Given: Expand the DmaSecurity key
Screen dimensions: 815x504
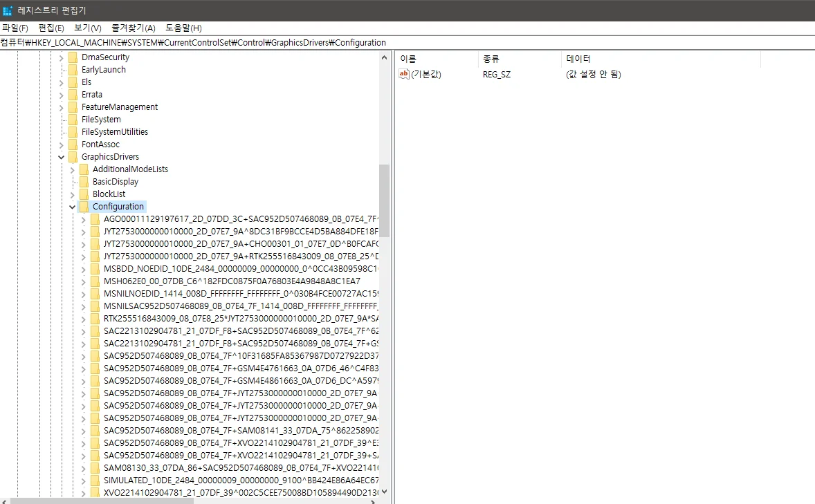Looking at the screenshot, I should [x=62, y=57].
